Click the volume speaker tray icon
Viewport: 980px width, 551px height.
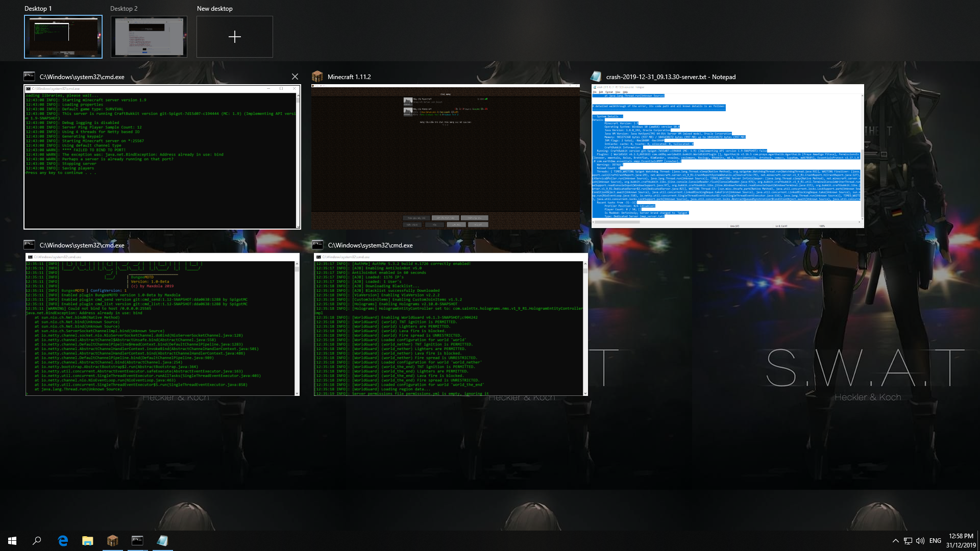pos(920,541)
